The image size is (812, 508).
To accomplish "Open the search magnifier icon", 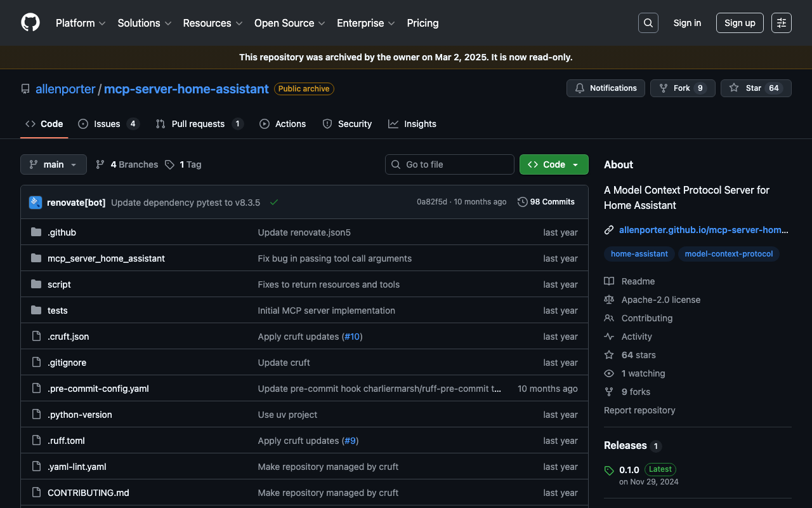I will pyautogui.click(x=648, y=23).
